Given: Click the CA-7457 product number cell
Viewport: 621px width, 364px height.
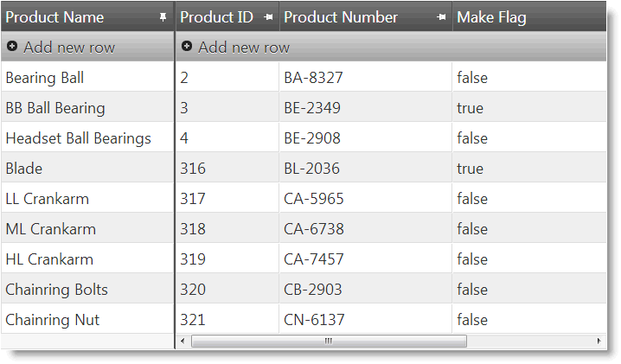Looking at the screenshot, I should 313,259.
